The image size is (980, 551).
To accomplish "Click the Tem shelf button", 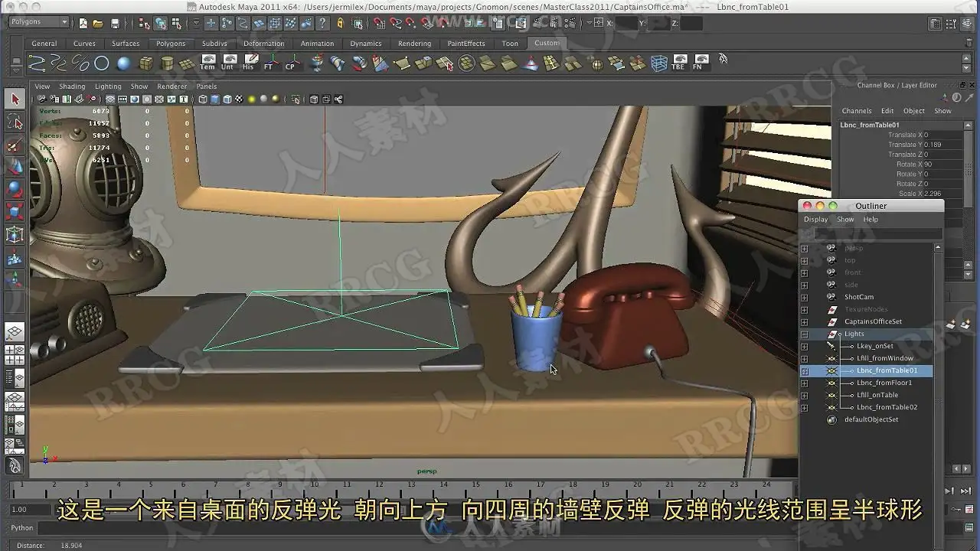I will tap(207, 64).
